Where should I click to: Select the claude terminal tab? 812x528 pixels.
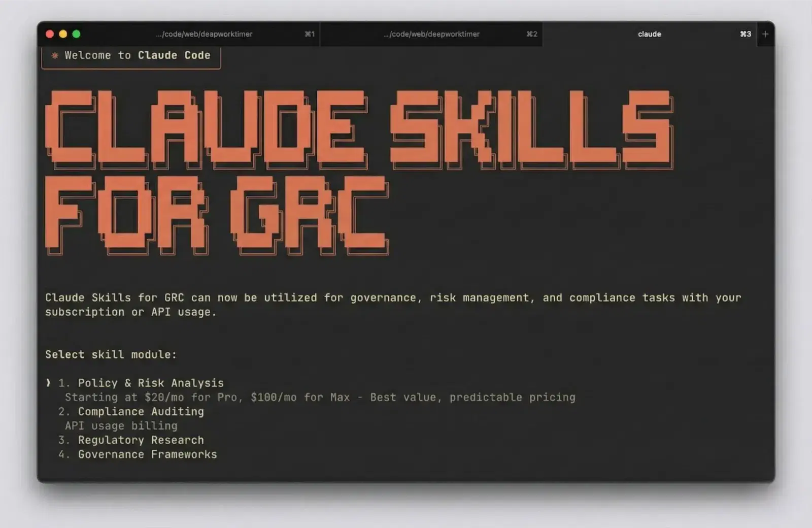(x=650, y=34)
